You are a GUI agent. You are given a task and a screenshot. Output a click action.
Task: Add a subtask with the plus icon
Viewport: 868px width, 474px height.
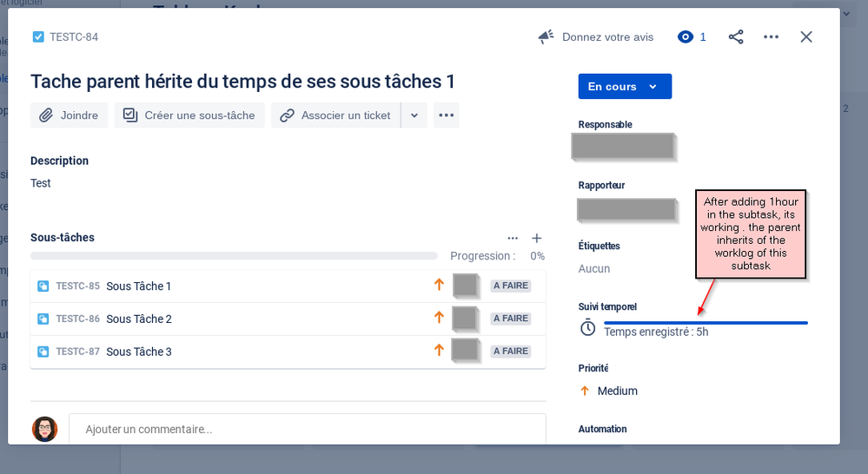click(536, 238)
